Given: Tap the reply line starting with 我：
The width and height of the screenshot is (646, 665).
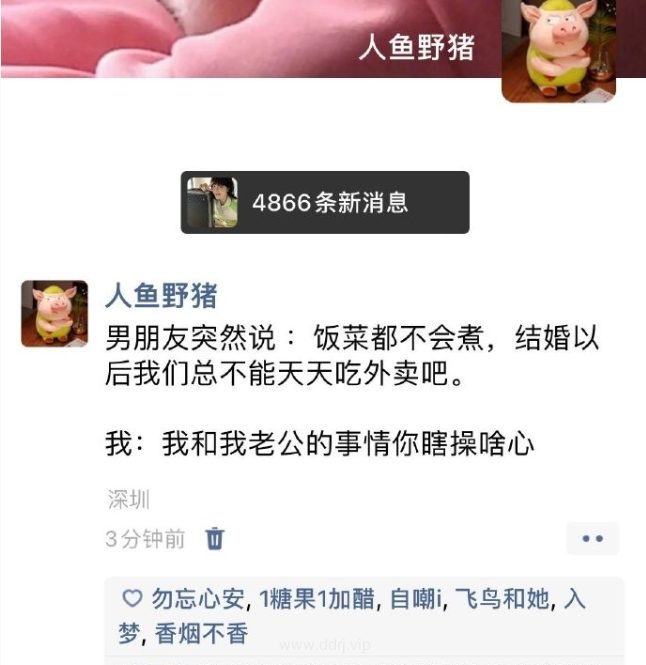Looking at the screenshot, I should [319, 444].
